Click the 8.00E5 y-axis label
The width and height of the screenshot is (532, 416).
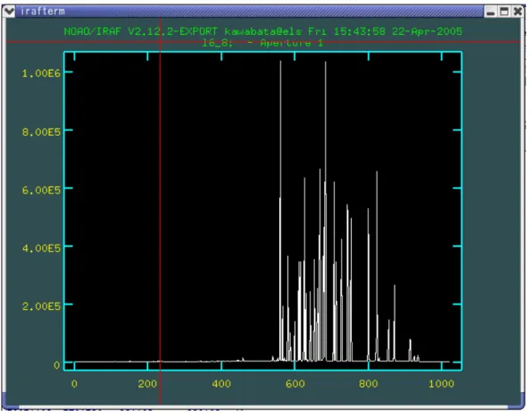point(41,131)
